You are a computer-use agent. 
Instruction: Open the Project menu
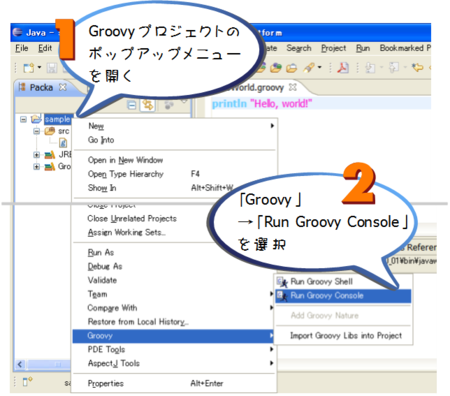click(334, 48)
